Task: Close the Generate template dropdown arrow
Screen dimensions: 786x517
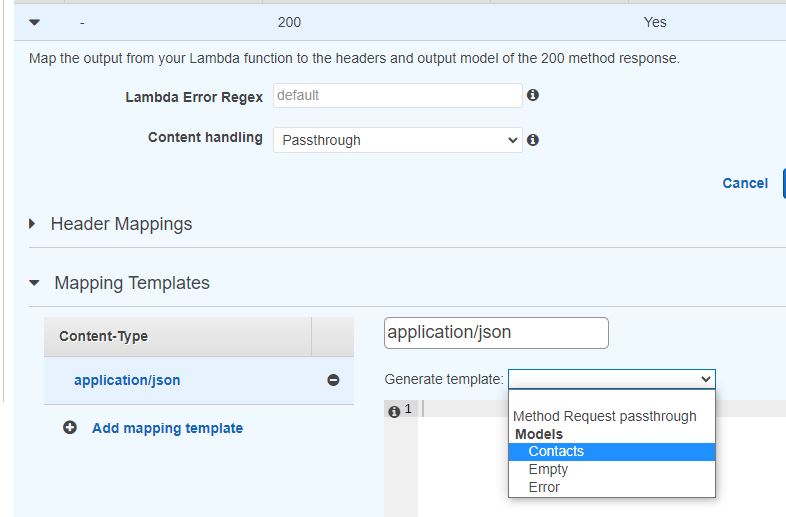Action: tap(705, 379)
